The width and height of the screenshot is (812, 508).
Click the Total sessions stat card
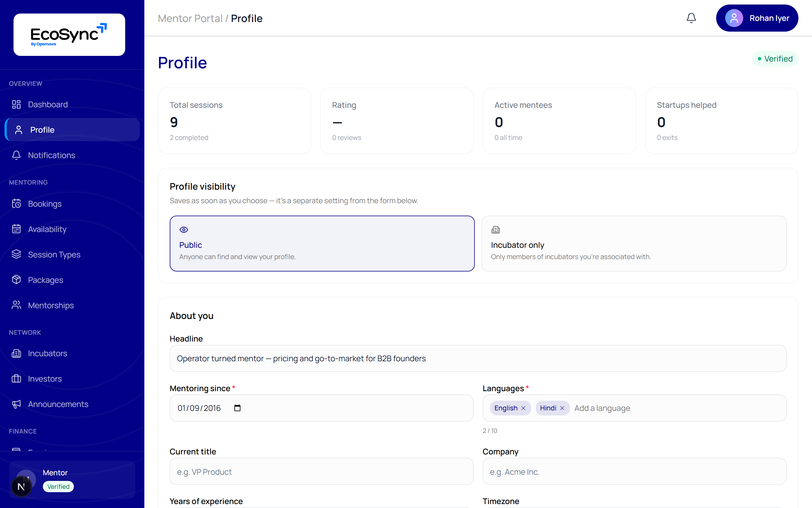[x=235, y=121]
